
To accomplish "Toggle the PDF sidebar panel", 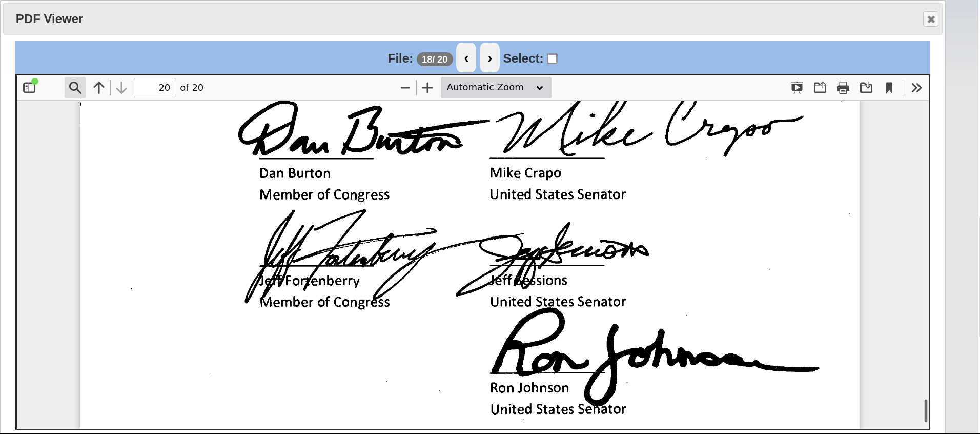I will (x=30, y=88).
